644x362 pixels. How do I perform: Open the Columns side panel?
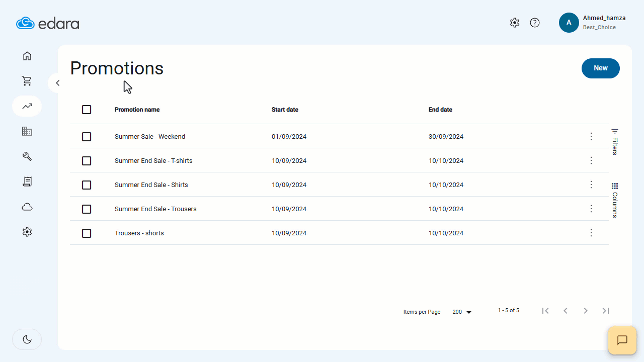point(615,200)
